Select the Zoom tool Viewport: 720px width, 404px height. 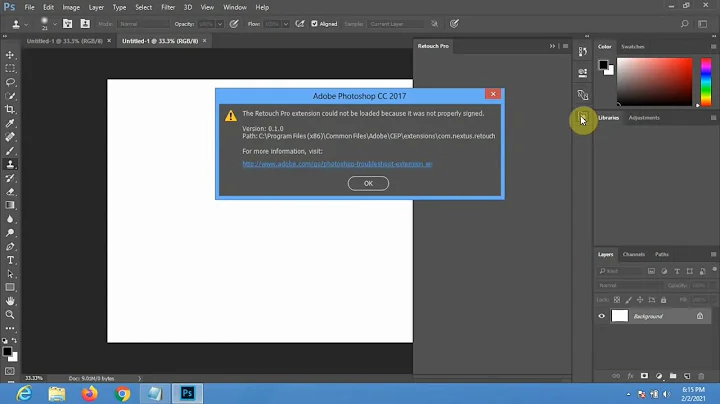coord(10,315)
